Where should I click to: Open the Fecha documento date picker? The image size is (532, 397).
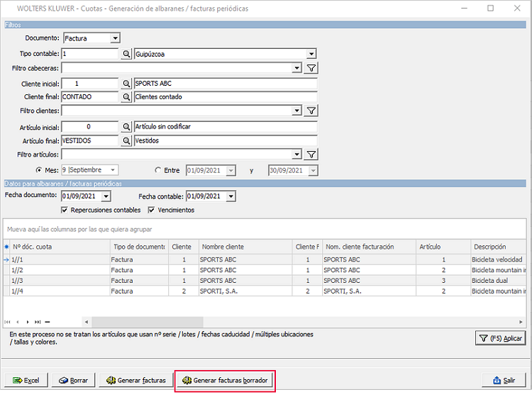point(106,196)
